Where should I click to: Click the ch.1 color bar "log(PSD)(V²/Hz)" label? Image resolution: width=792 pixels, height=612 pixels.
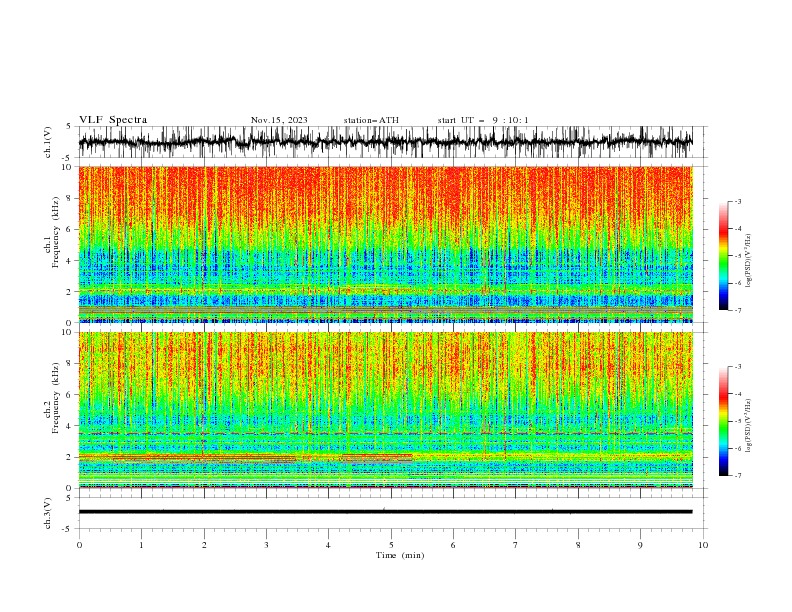pyautogui.click(x=749, y=261)
